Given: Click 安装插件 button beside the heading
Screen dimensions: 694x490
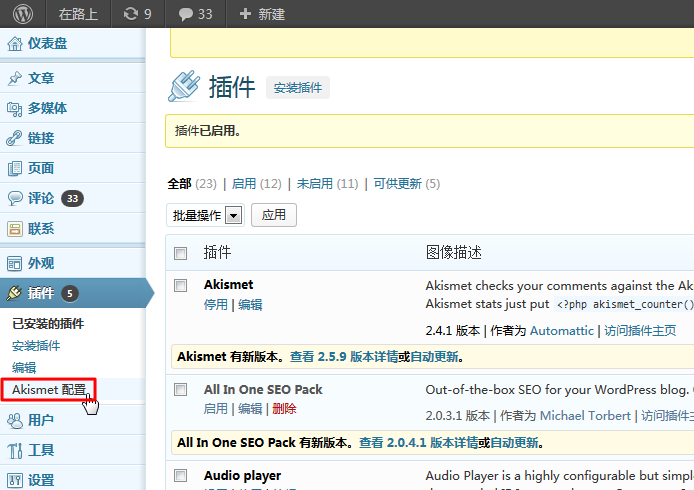Looking at the screenshot, I should [297, 88].
